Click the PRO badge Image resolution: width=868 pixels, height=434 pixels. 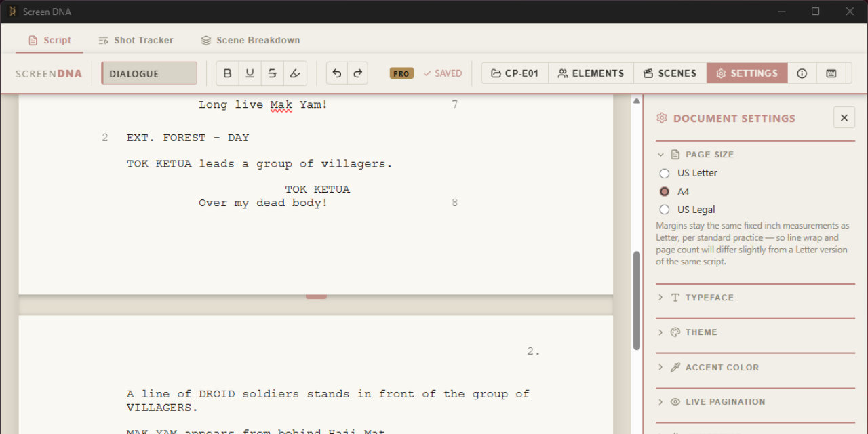401,73
